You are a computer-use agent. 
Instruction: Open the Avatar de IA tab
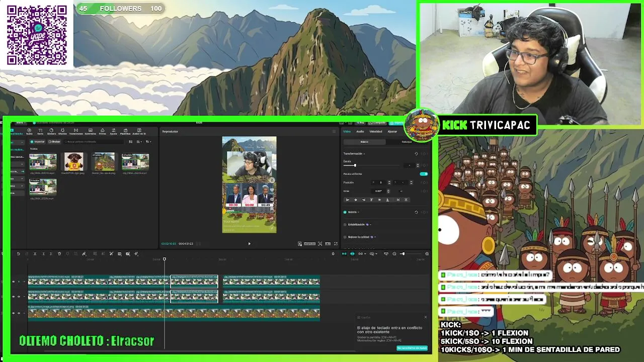click(139, 131)
